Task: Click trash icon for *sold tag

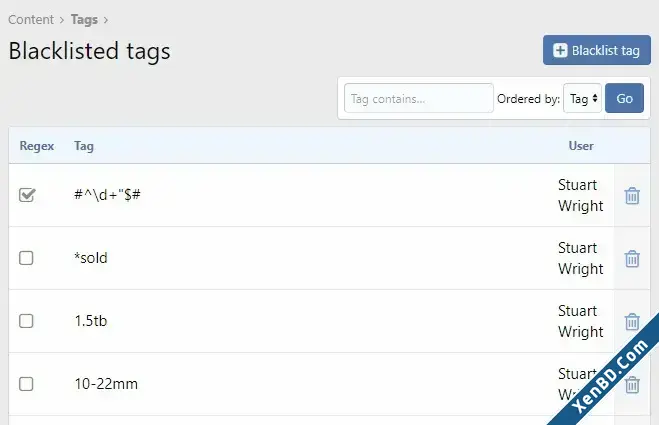Action: coord(632,259)
